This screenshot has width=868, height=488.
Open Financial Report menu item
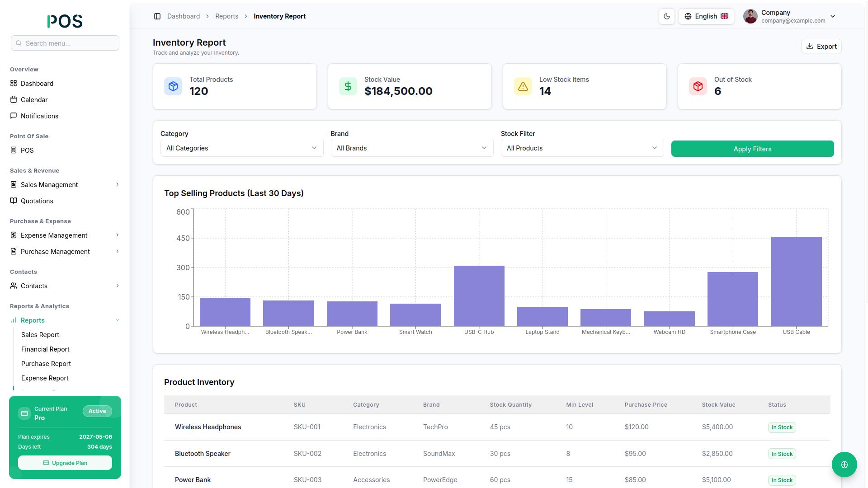tap(45, 349)
